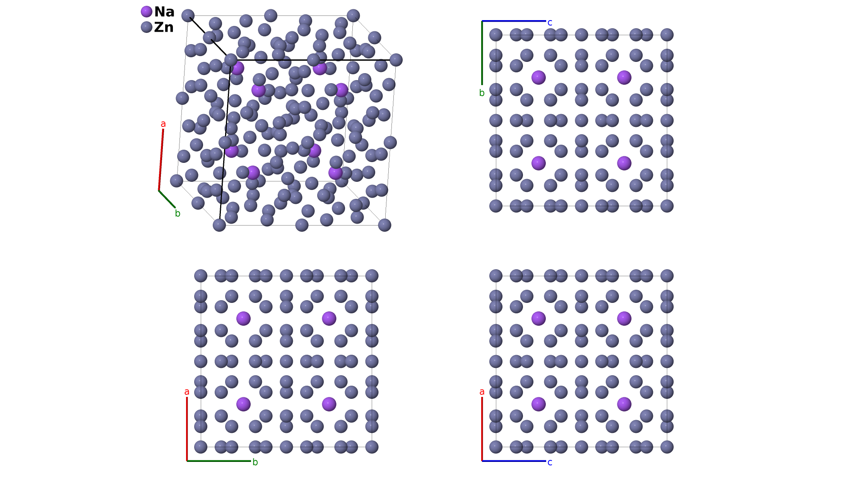Viewport: 868px width, 482px height.
Task: Click green 'b' axis label in bottom-left projection
Action: [255, 462]
